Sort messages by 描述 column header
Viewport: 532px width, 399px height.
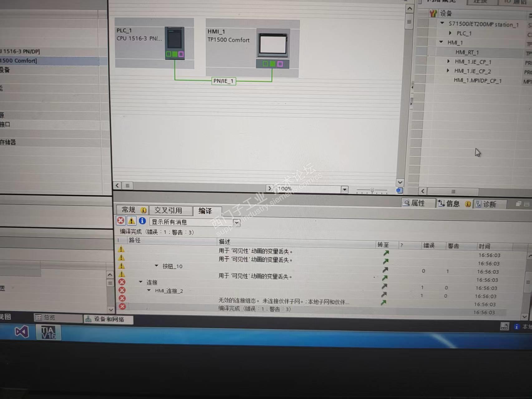[296, 242]
